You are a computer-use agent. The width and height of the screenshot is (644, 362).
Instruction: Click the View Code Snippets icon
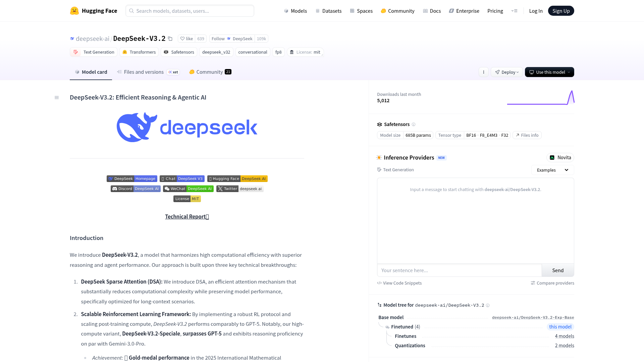click(x=379, y=283)
